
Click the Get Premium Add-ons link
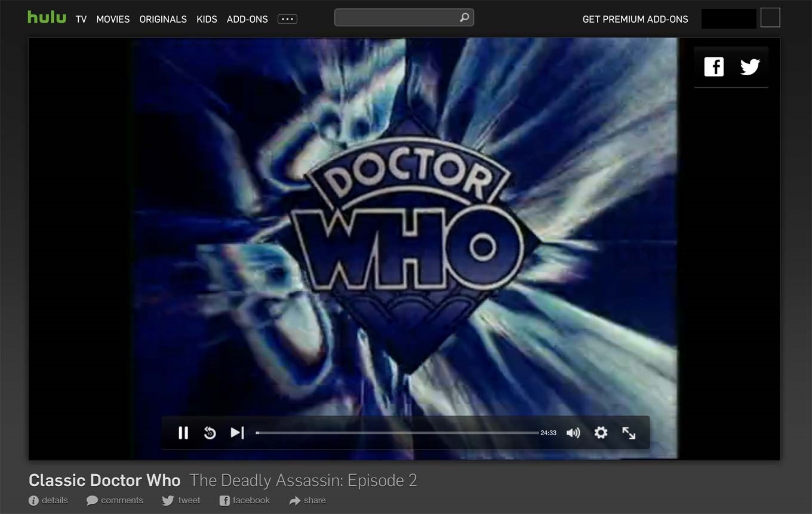tap(635, 19)
